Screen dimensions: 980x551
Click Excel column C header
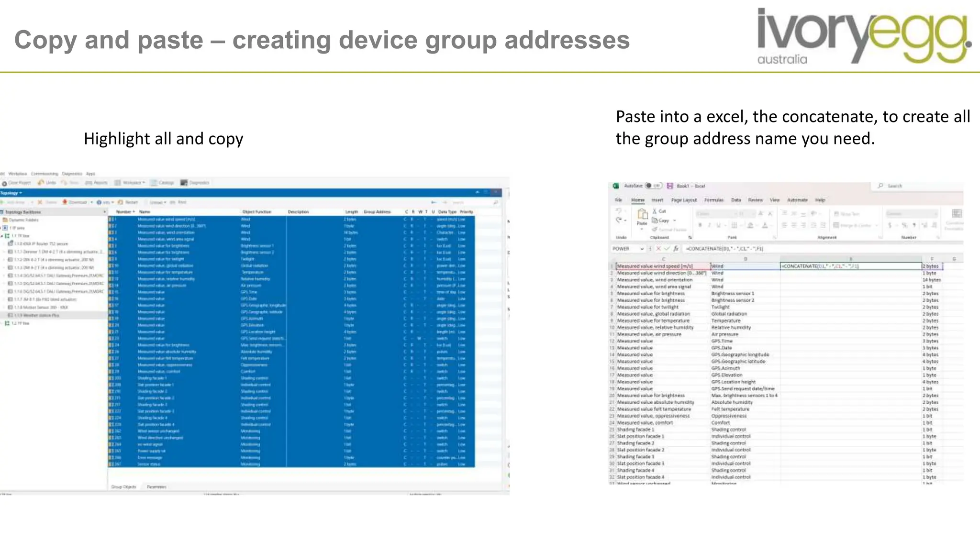coord(663,259)
